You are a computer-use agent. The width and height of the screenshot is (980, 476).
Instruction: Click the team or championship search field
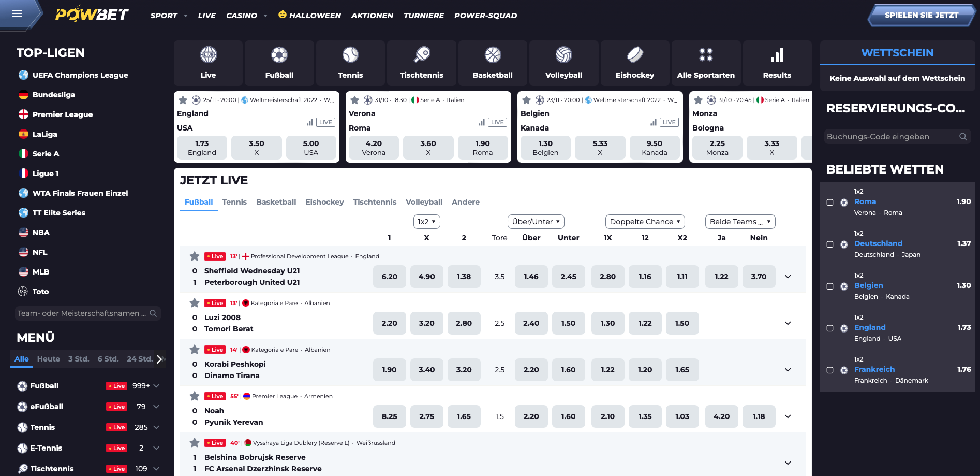point(87,313)
